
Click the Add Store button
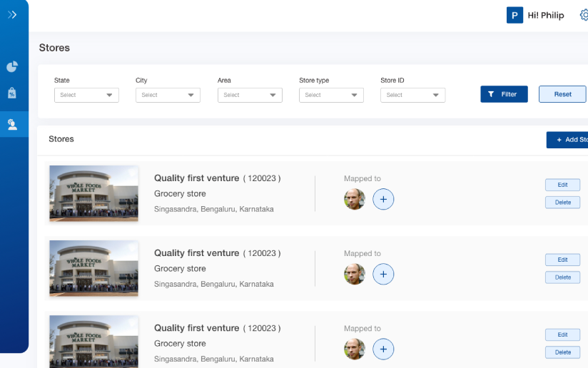coord(567,140)
